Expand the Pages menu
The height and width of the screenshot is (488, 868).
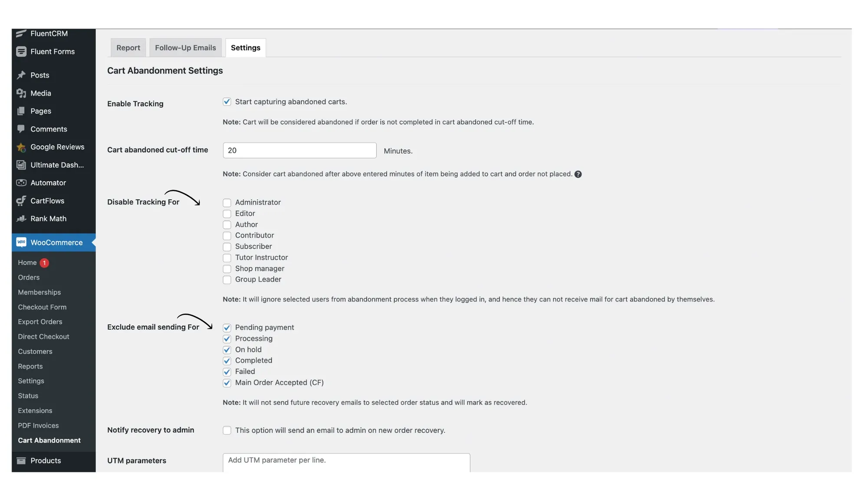[39, 111]
